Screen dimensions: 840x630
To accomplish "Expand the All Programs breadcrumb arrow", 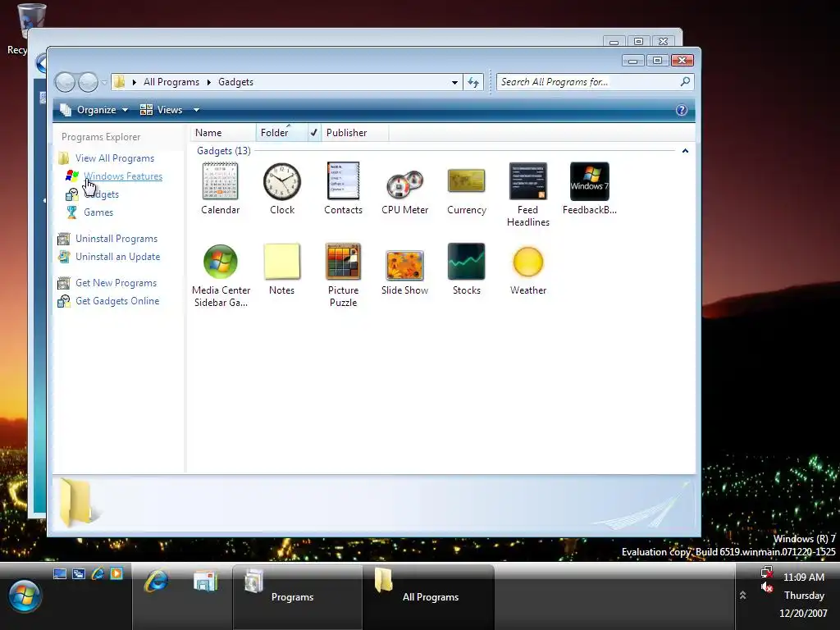I will [134, 82].
